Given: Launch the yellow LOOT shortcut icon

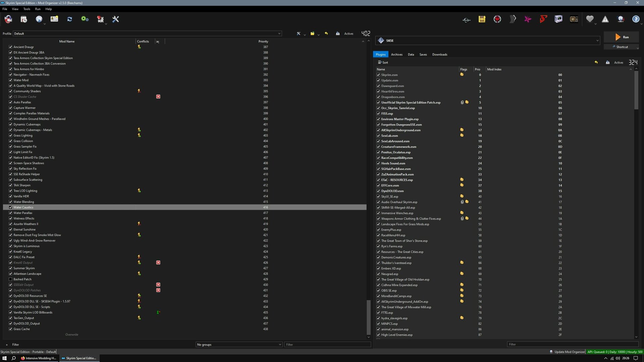Looking at the screenshot, I should pos(482,19).
